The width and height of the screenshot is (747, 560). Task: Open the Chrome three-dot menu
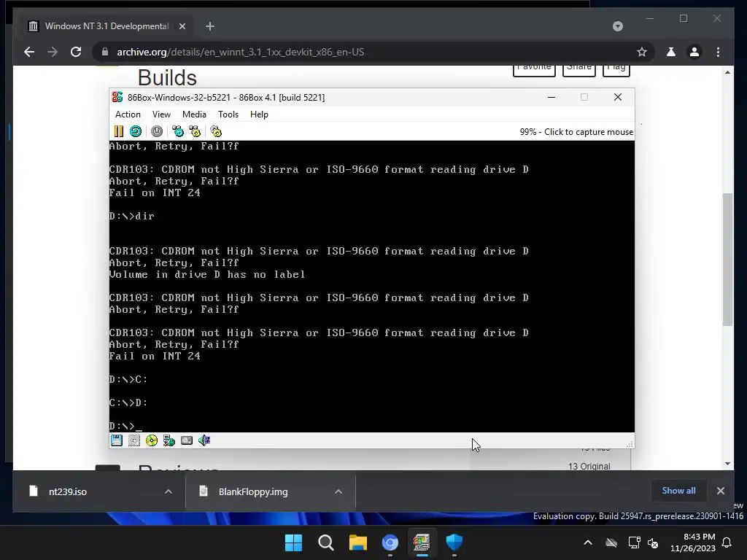pos(719,52)
